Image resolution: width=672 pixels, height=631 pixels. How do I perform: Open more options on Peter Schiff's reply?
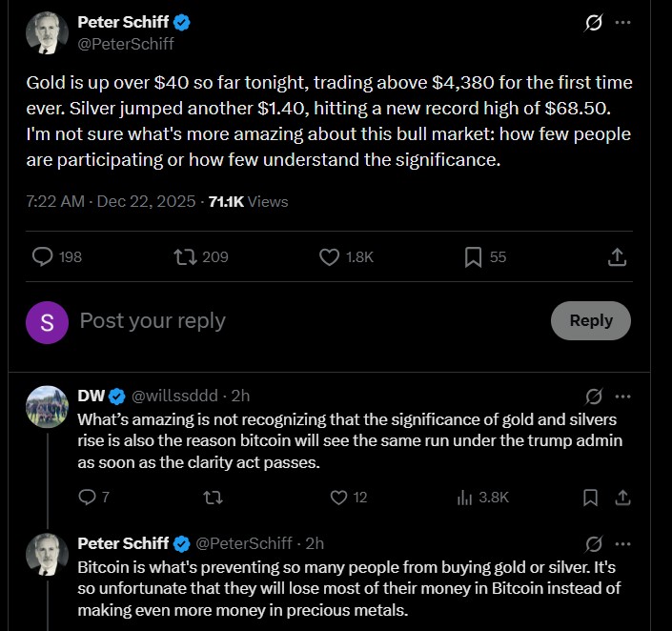[x=623, y=543]
